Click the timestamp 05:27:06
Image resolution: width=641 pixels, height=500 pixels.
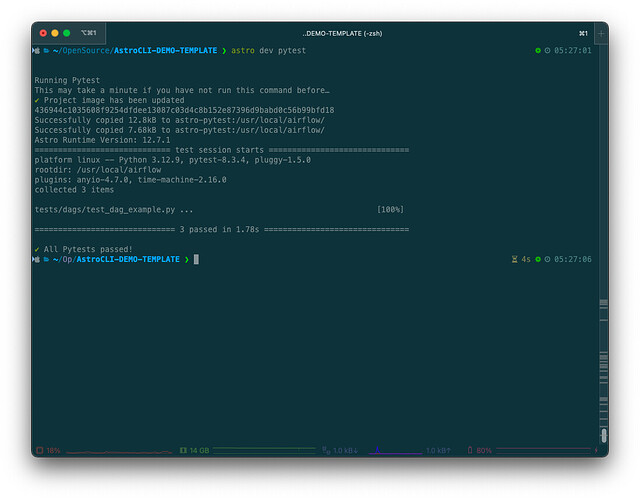tap(573, 259)
